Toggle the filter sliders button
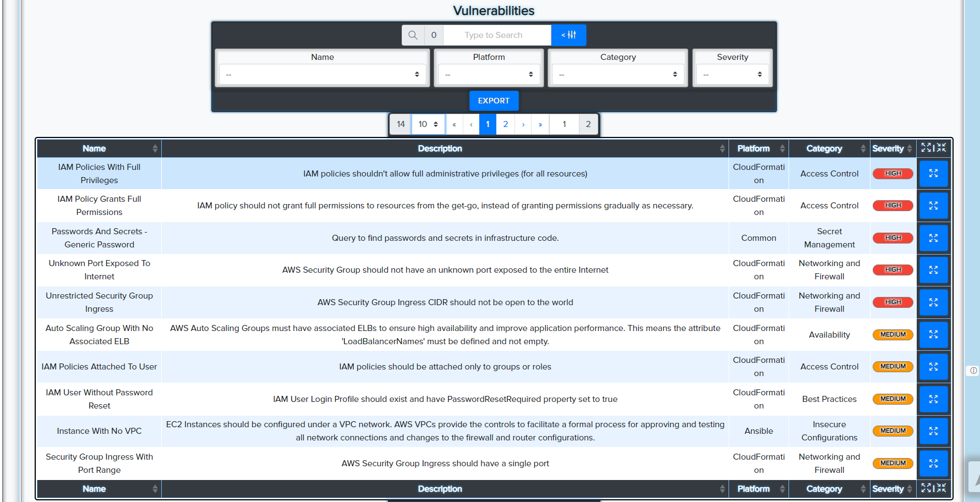Screen dimensions: 980x502 (568, 35)
